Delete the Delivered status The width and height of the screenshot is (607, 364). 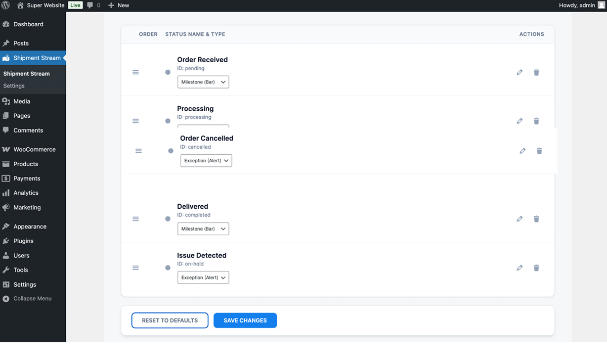pyautogui.click(x=536, y=218)
